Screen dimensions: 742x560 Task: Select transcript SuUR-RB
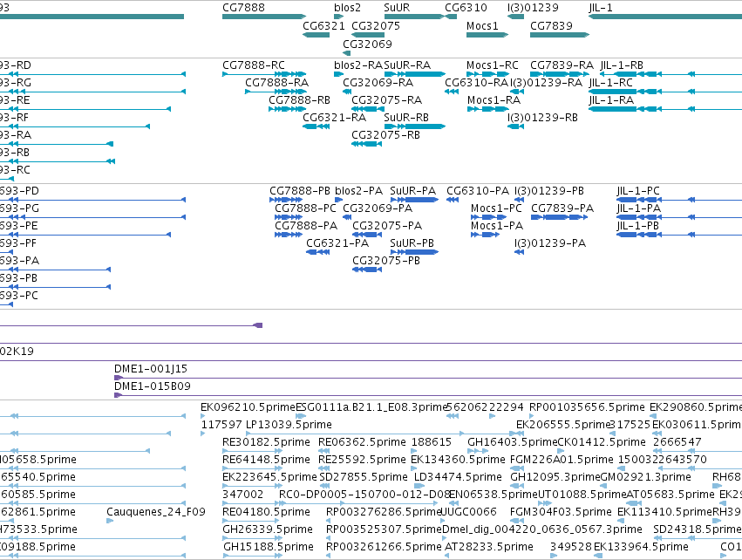(x=406, y=118)
